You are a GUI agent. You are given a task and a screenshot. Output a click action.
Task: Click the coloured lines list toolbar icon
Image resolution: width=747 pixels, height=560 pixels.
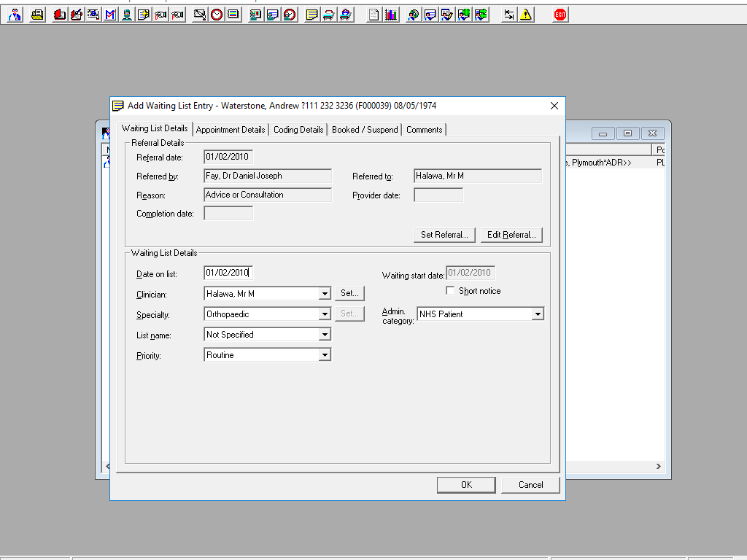(233, 15)
